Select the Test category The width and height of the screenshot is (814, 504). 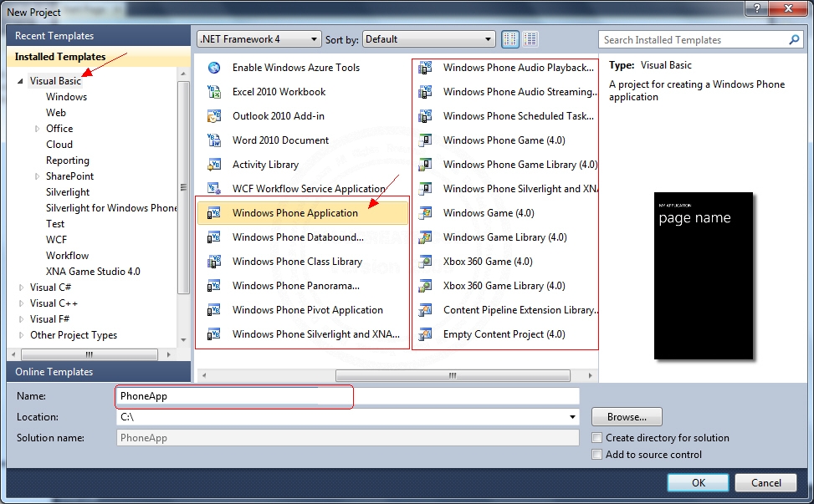[55, 224]
